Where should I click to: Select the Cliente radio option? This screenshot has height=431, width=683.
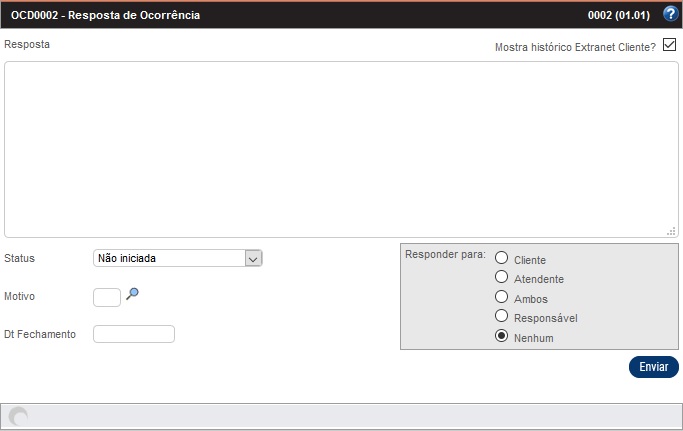(x=502, y=259)
